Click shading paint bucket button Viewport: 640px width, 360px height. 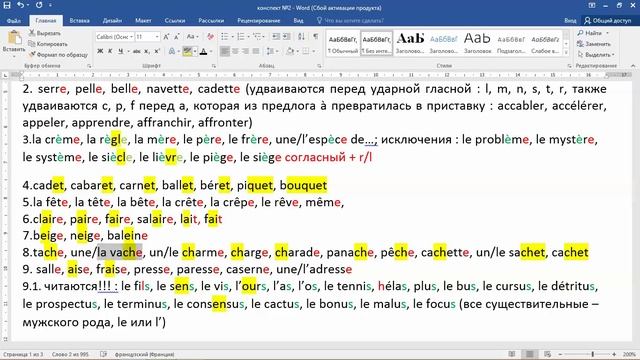(x=290, y=51)
